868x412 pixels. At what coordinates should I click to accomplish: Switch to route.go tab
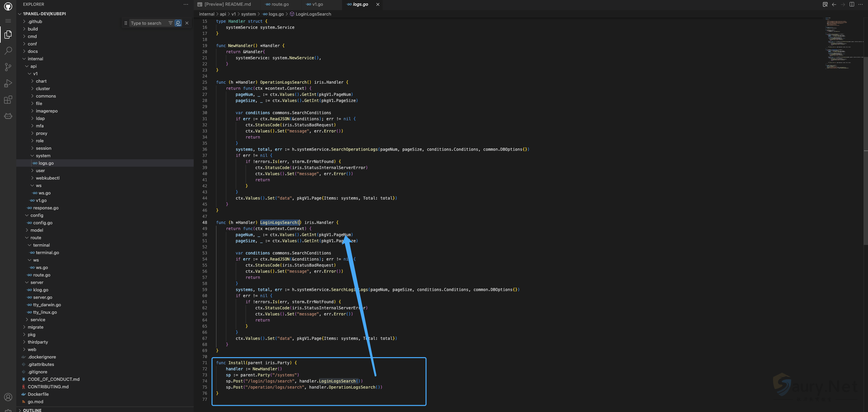click(x=280, y=4)
